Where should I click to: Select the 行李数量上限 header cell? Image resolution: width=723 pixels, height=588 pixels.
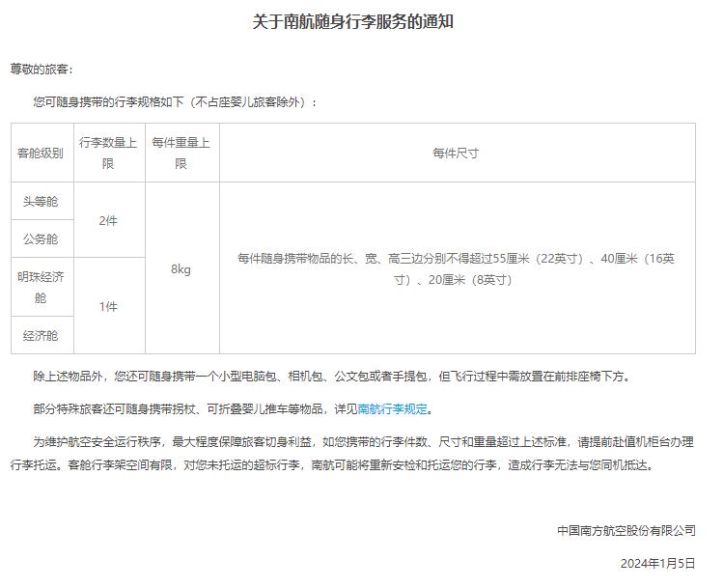pos(110,153)
